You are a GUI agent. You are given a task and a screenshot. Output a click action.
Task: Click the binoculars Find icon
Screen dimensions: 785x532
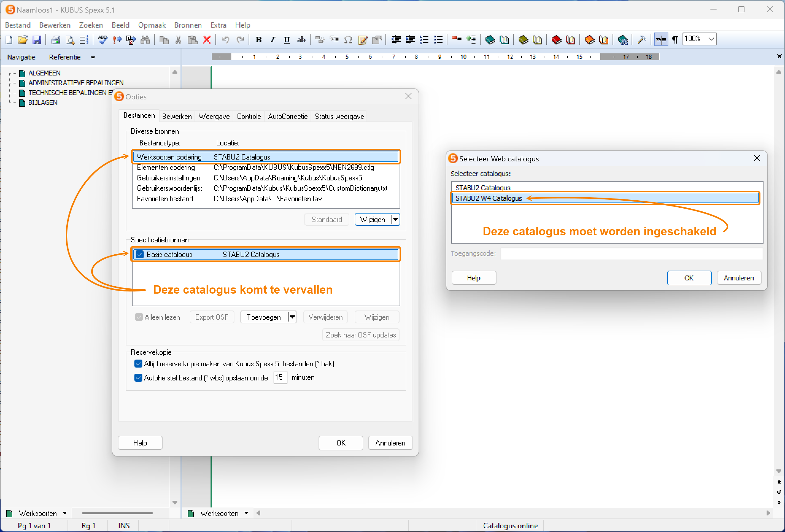tap(145, 40)
